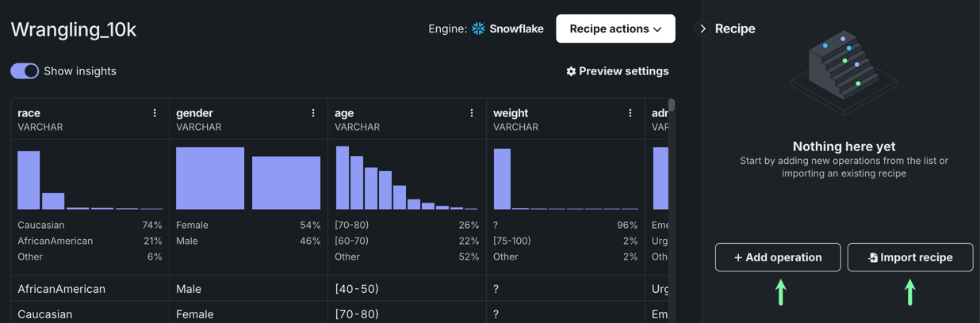Click the recipe staircase illustration
This screenshot has height=323, width=980.
[x=844, y=70]
